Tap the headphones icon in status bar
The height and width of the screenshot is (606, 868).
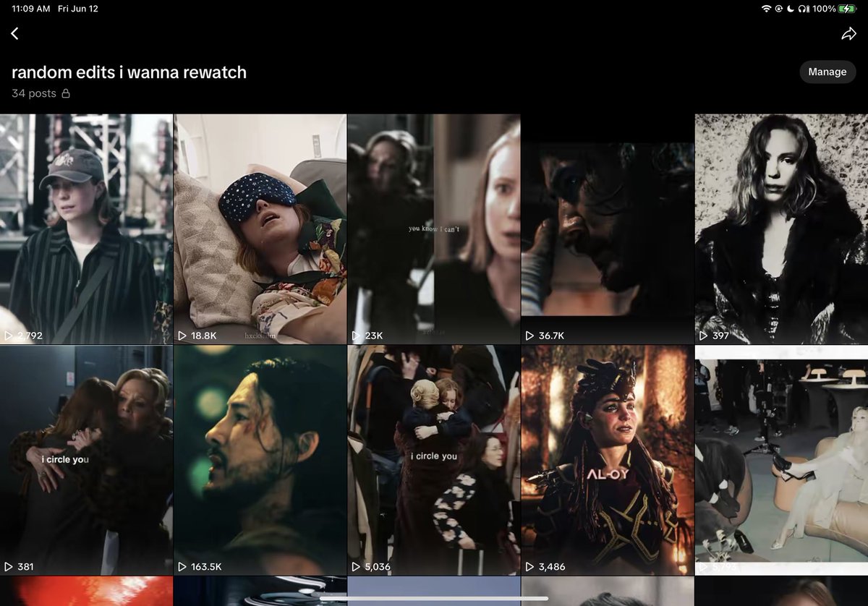coord(804,9)
